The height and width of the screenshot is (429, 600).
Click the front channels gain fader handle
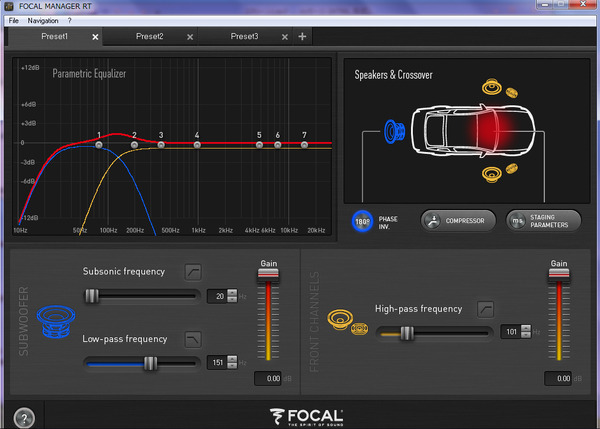click(559, 274)
